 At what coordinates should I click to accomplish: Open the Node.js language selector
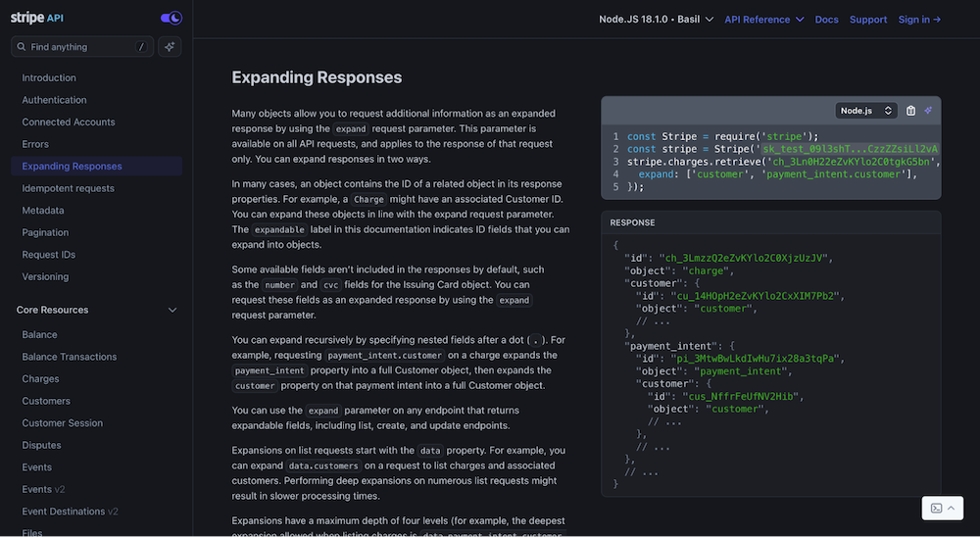click(x=866, y=111)
